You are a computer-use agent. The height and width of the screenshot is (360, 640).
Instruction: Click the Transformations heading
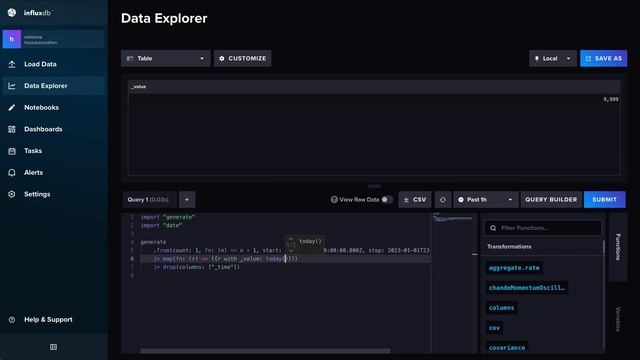point(509,247)
